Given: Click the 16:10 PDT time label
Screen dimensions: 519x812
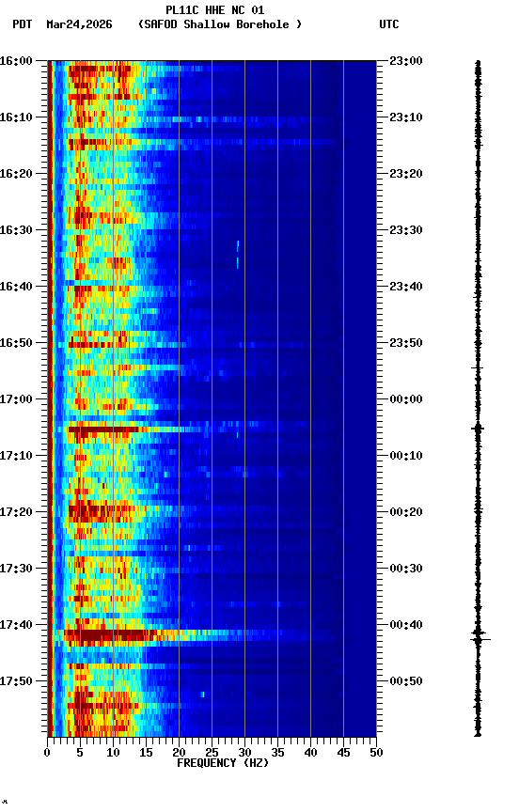Looking at the screenshot, I should [16, 117].
